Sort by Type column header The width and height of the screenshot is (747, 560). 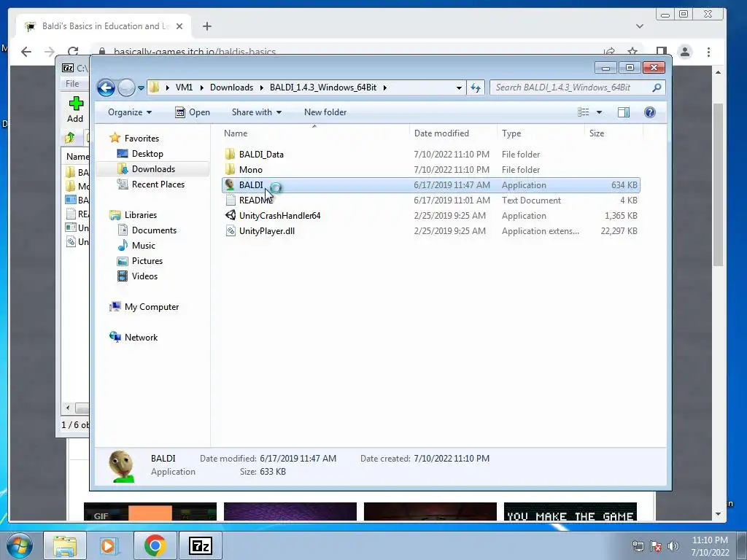coord(541,133)
